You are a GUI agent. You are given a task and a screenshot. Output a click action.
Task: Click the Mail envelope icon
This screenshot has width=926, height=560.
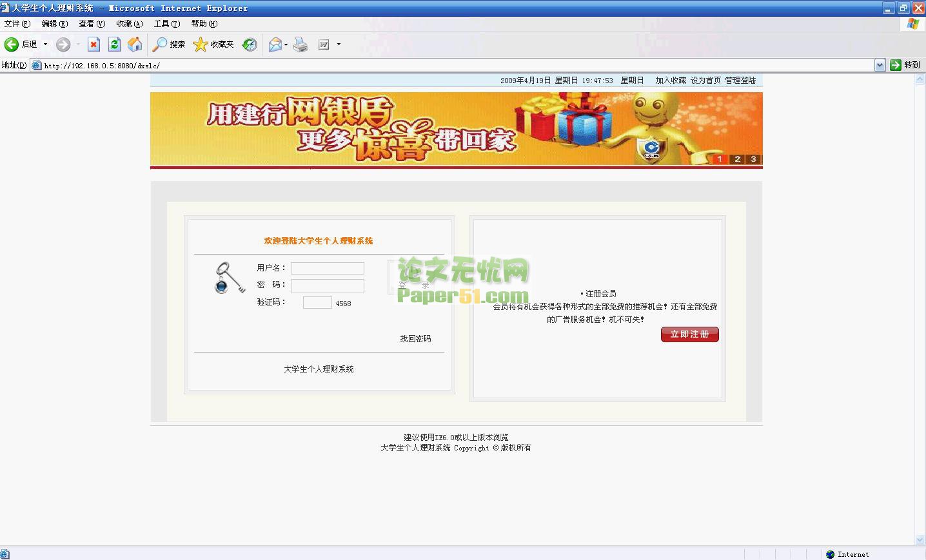tap(275, 44)
